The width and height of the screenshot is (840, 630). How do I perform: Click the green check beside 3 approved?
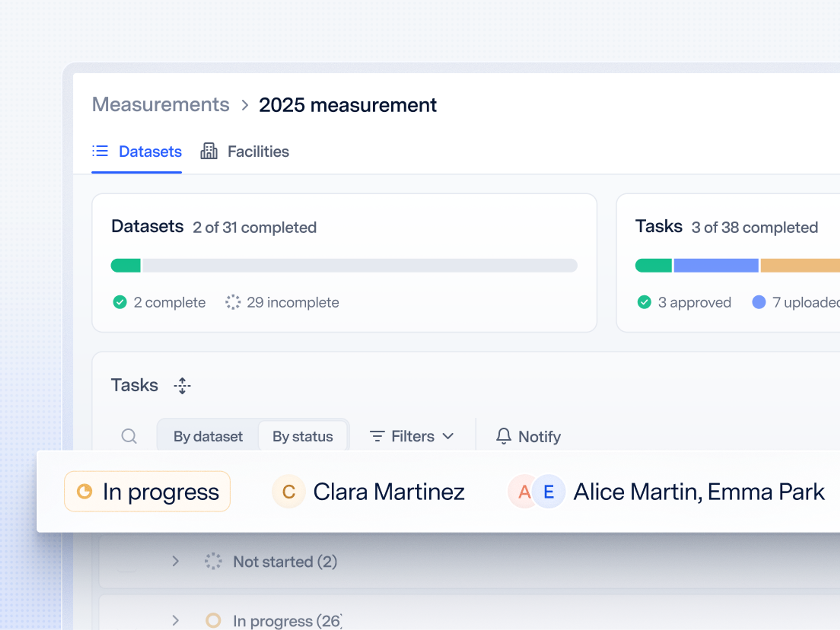tap(644, 302)
